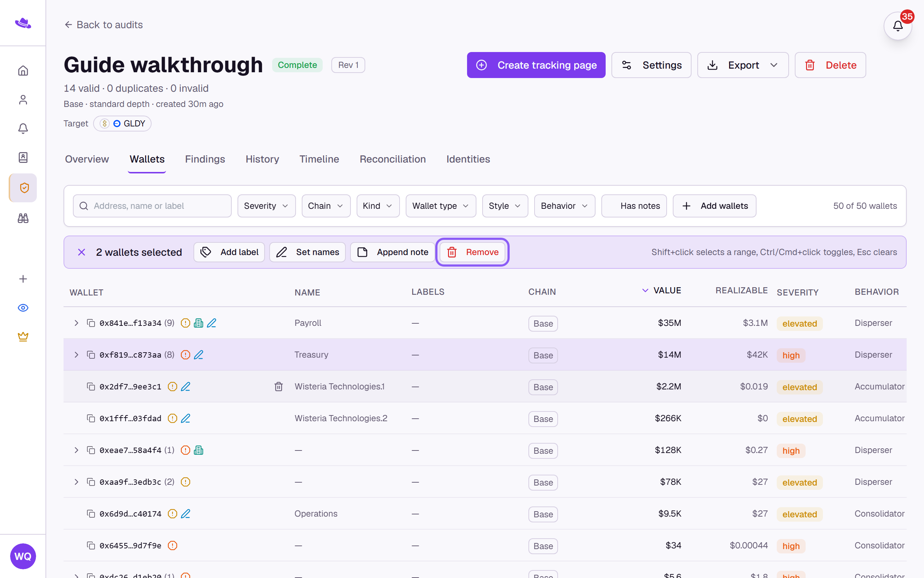This screenshot has width=924, height=578.
Task: Open audit Settings
Action: (651, 65)
